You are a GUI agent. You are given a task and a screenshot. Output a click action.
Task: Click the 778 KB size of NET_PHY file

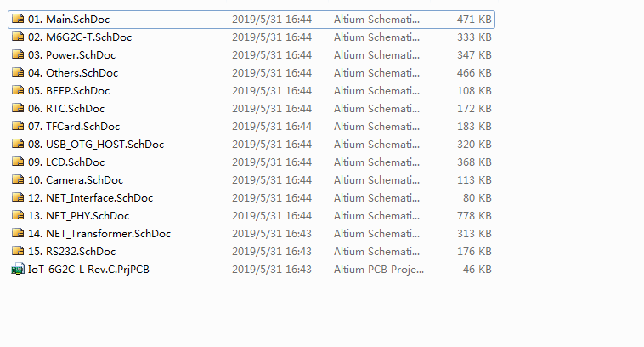(474, 215)
